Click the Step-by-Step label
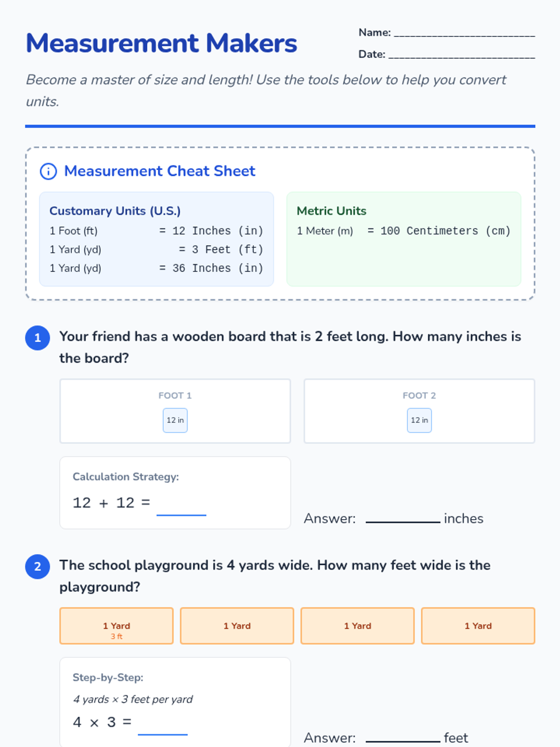The height and width of the screenshot is (747, 560). [108, 677]
